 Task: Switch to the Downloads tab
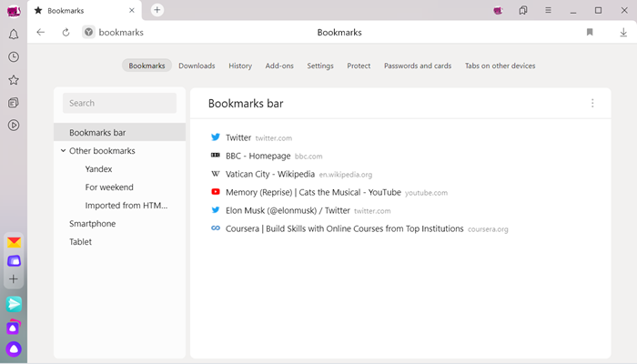click(197, 66)
